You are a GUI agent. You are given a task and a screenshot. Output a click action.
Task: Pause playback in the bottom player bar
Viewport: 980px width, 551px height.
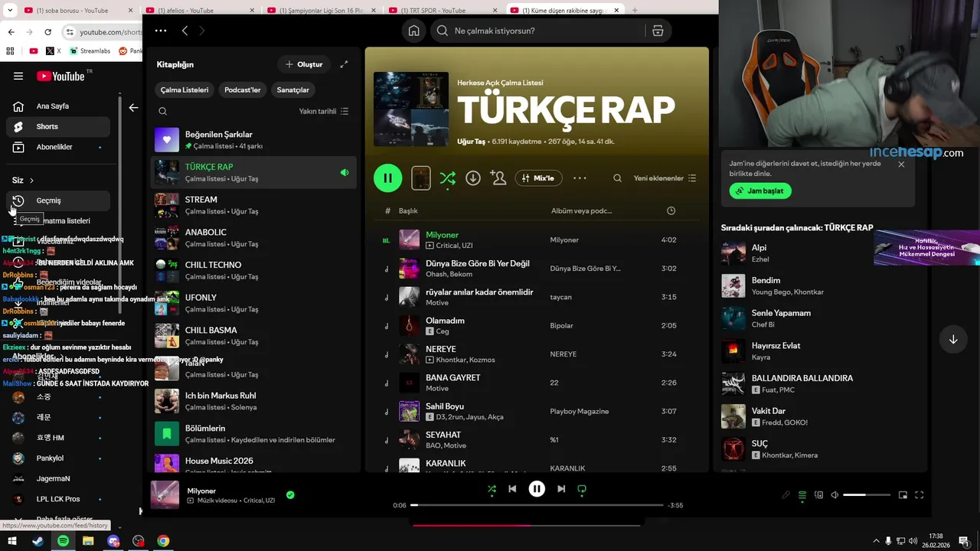tap(537, 488)
